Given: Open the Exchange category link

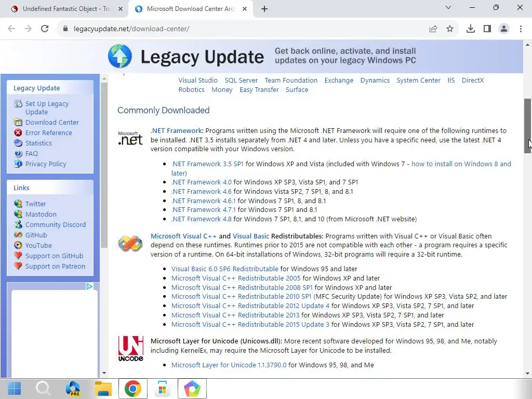Looking at the screenshot, I should 339,81.
